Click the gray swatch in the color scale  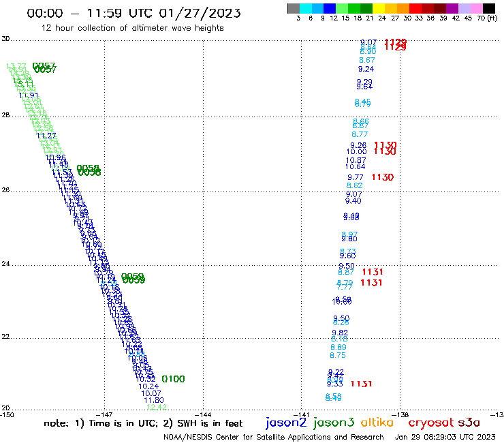[x=294, y=8]
